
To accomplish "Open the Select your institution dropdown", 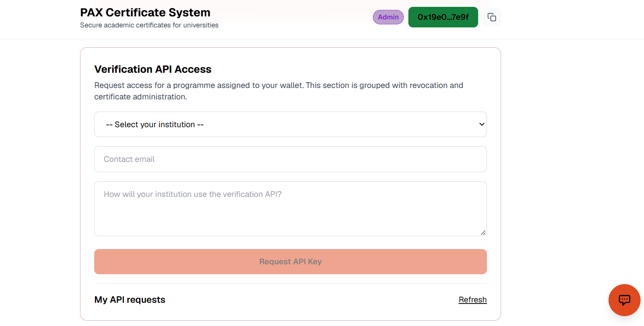I will (x=291, y=125).
